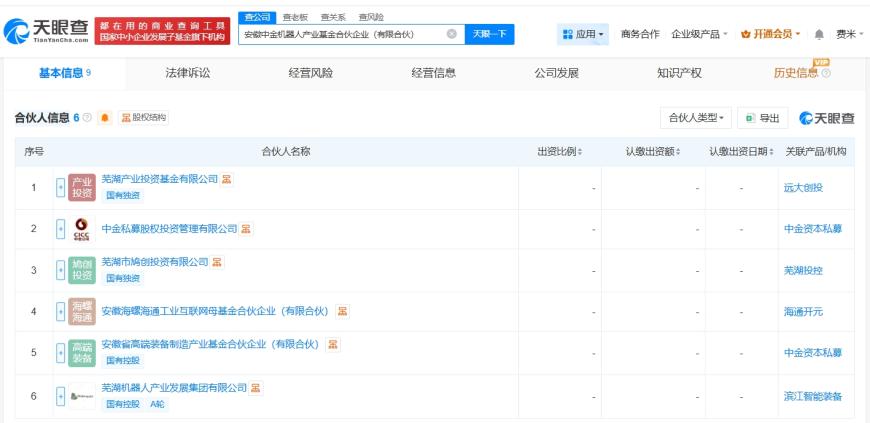Click the orange alert bell beside partner info
Viewport: 870px width, 423px height.
pos(105,118)
